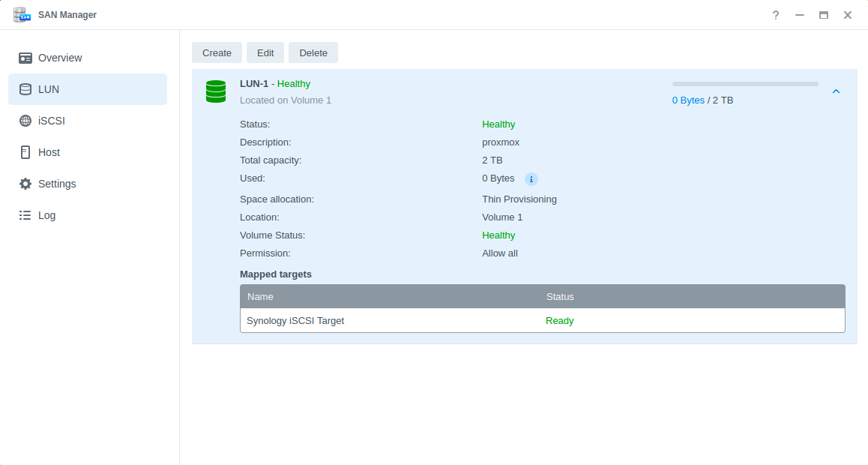Click the LUN-1 capacity usage bar
This screenshot has width=868, height=465.
[x=745, y=84]
